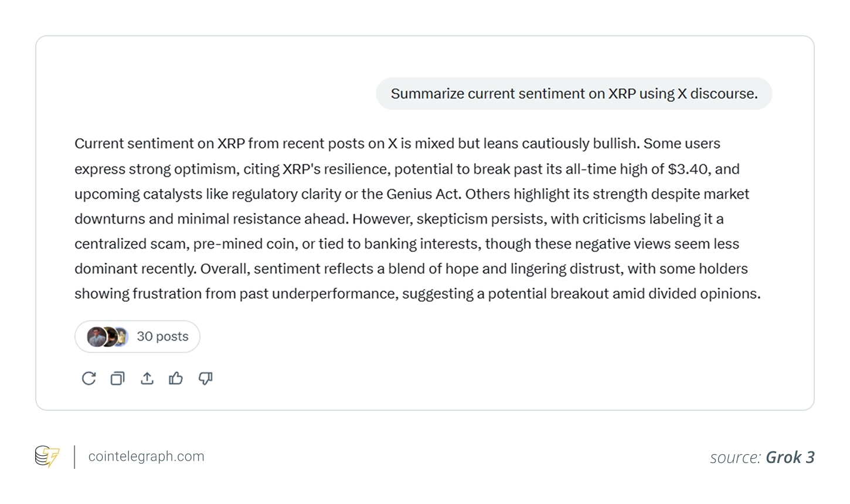Open the 30 posts sources button
The height and width of the screenshot is (504, 850).
click(x=162, y=337)
